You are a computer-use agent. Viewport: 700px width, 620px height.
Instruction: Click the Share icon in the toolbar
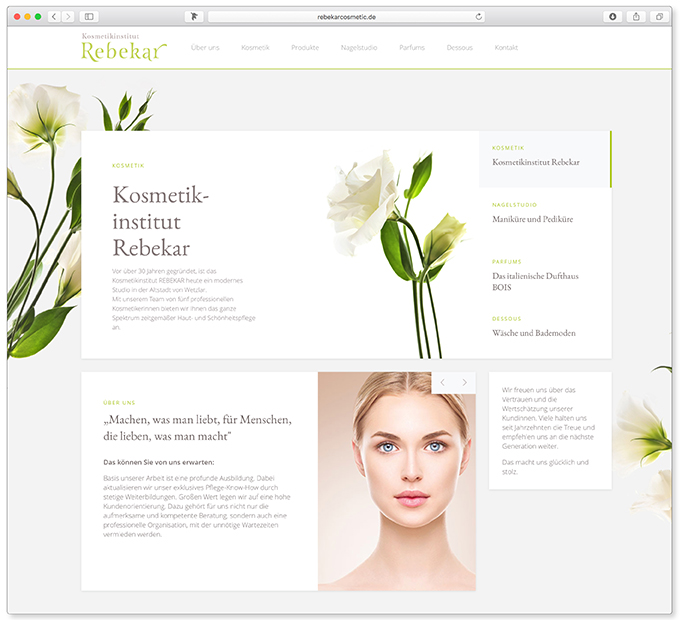tap(636, 17)
